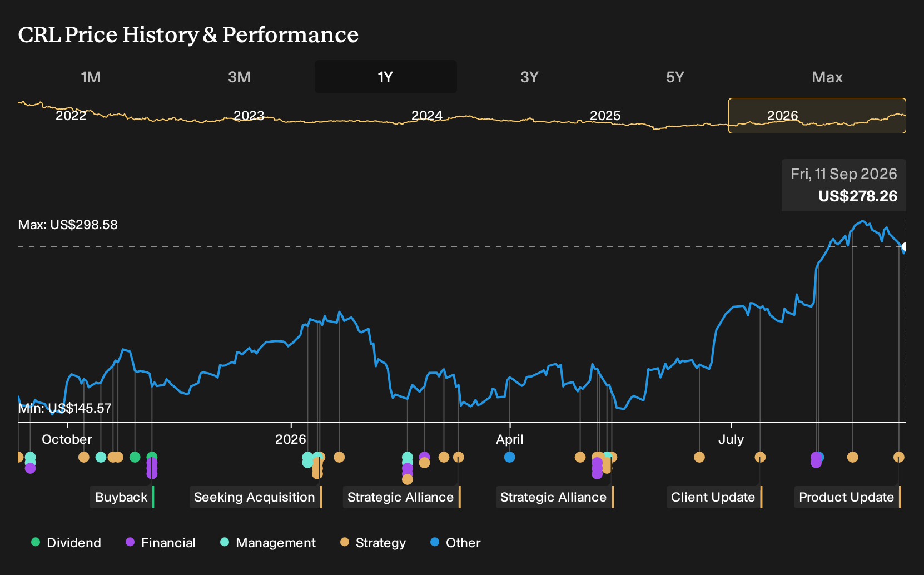Click the 'Max: US$298.58' label
The width and height of the screenshot is (924, 575).
[68, 225]
